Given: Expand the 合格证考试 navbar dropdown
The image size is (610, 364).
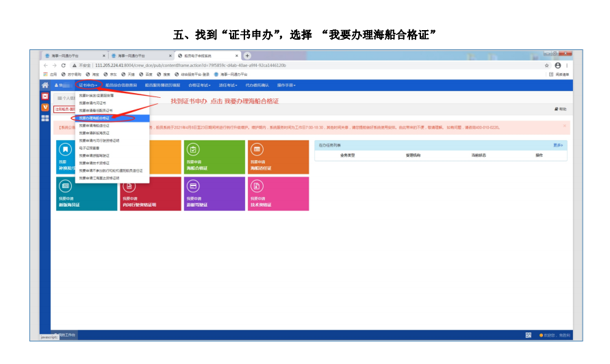Looking at the screenshot, I should pyautogui.click(x=199, y=85).
